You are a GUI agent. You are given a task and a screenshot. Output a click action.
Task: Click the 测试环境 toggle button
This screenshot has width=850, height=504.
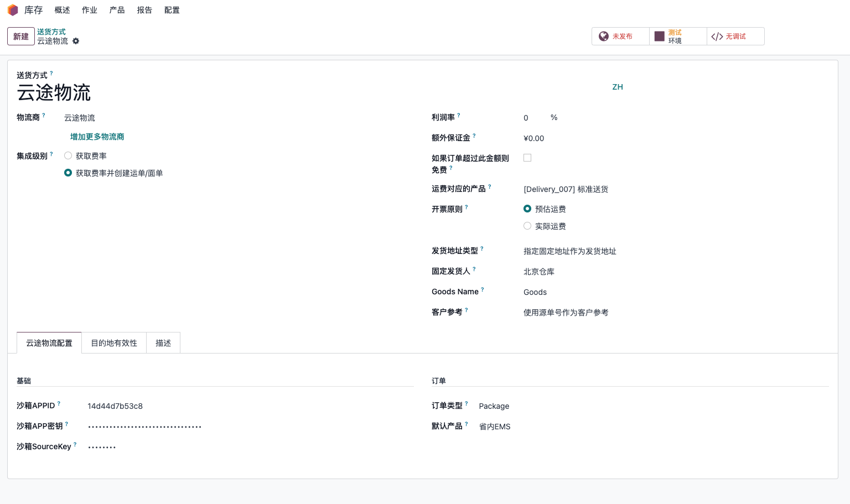coord(678,36)
